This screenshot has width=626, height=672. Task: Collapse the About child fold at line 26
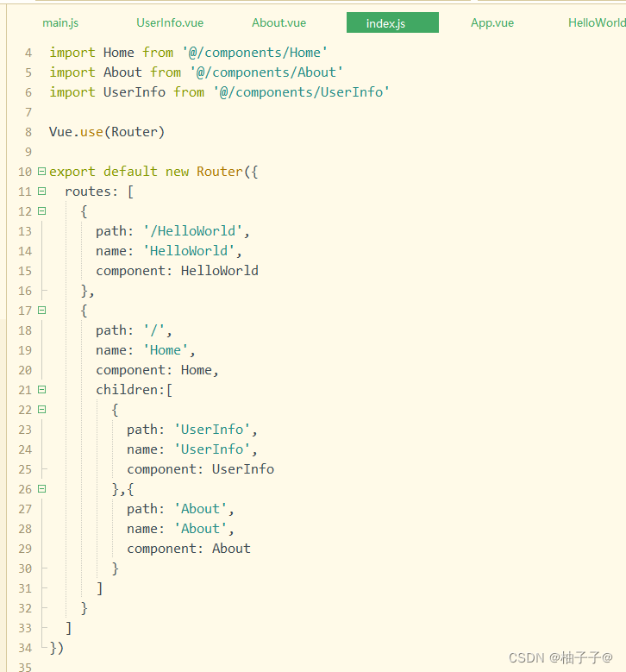41,489
